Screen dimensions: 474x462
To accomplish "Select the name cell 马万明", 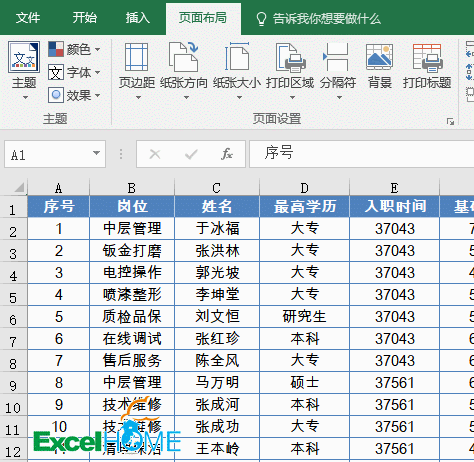I will point(217,383).
